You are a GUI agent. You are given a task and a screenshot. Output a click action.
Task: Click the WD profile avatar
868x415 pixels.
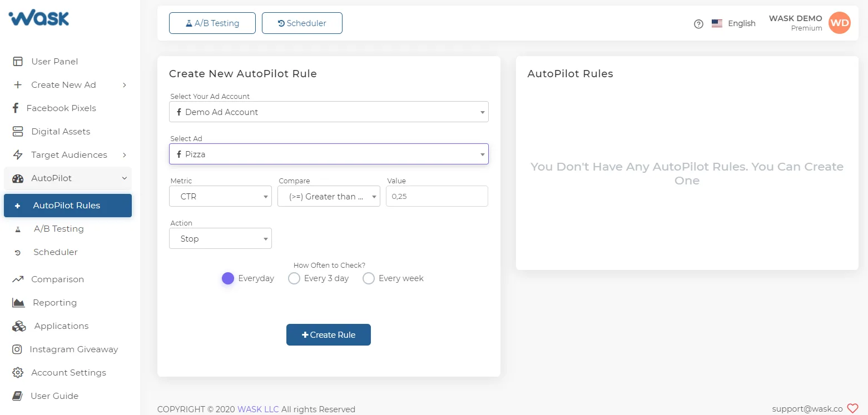(x=840, y=23)
